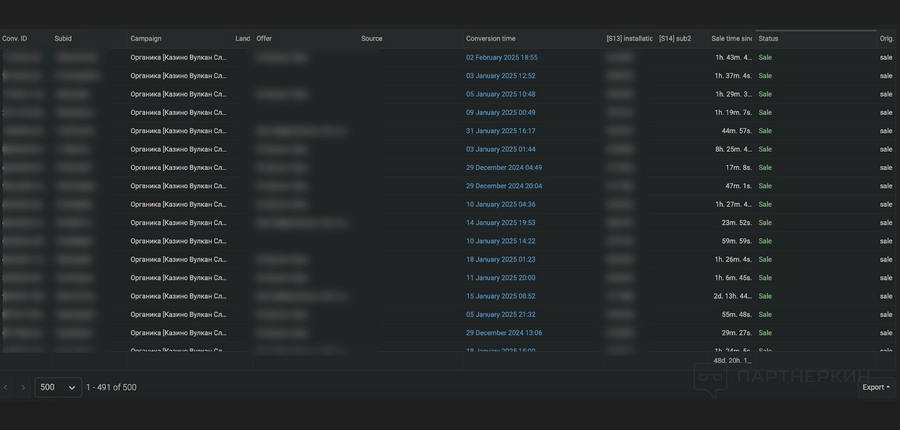Open conversion dated 05 January 2025 10:48

(x=501, y=94)
